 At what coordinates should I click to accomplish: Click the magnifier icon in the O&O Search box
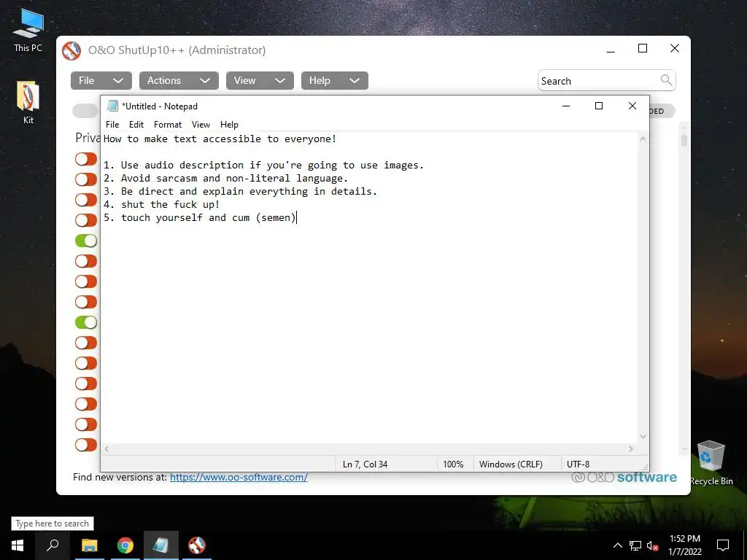pos(666,80)
